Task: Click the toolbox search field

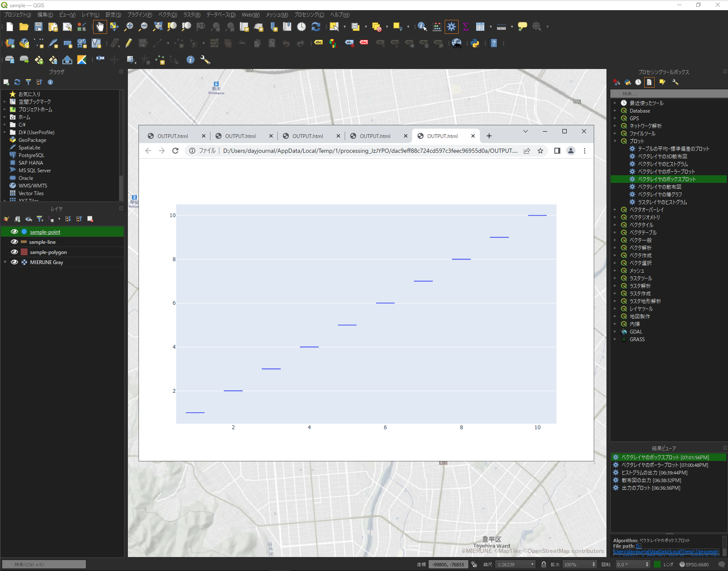Action: tap(669, 94)
